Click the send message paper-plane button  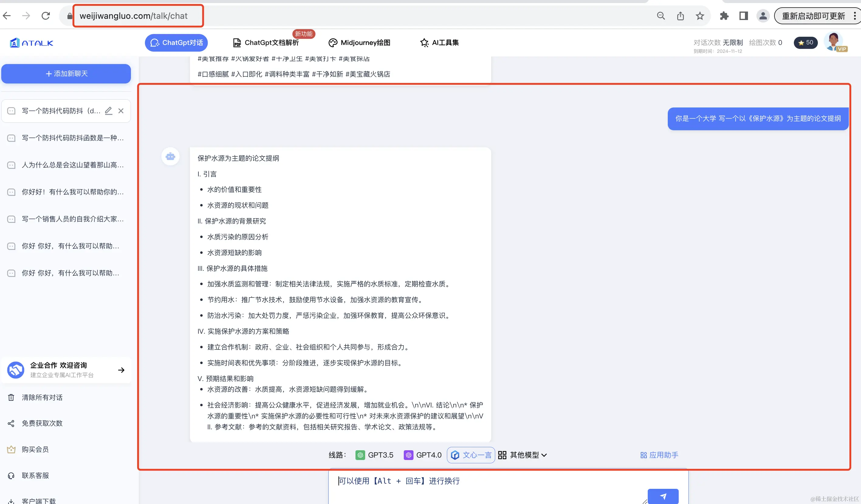pyautogui.click(x=663, y=496)
